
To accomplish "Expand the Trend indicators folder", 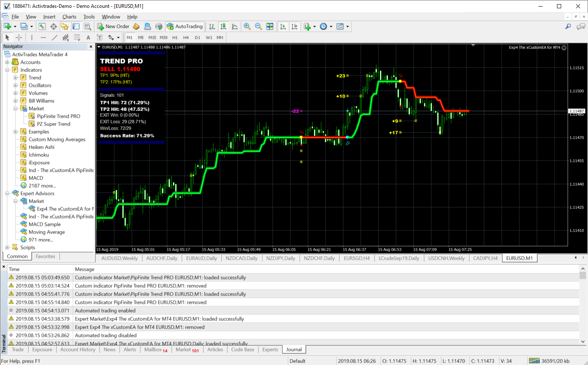I will pyautogui.click(x=15, y=78).
